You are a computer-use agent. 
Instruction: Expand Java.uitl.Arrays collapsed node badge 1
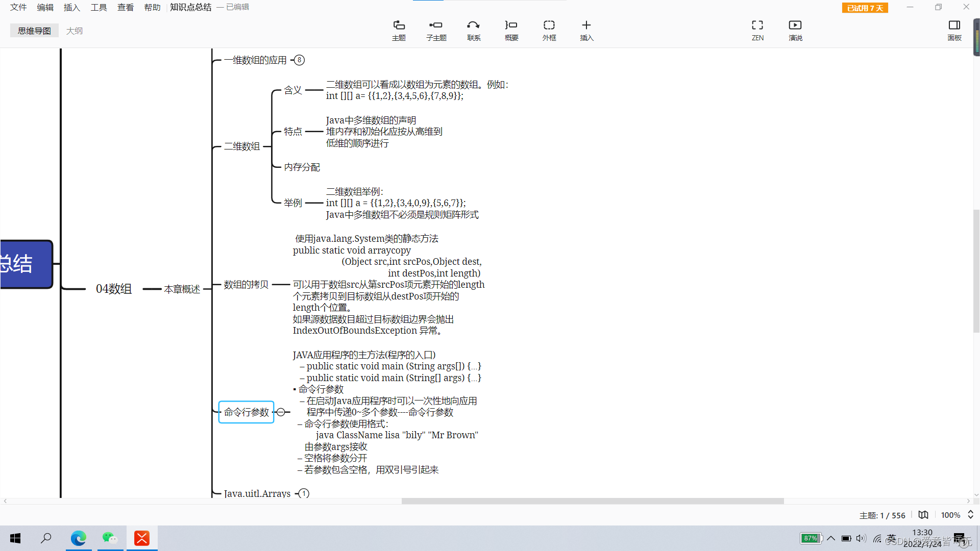pos(304,493)
